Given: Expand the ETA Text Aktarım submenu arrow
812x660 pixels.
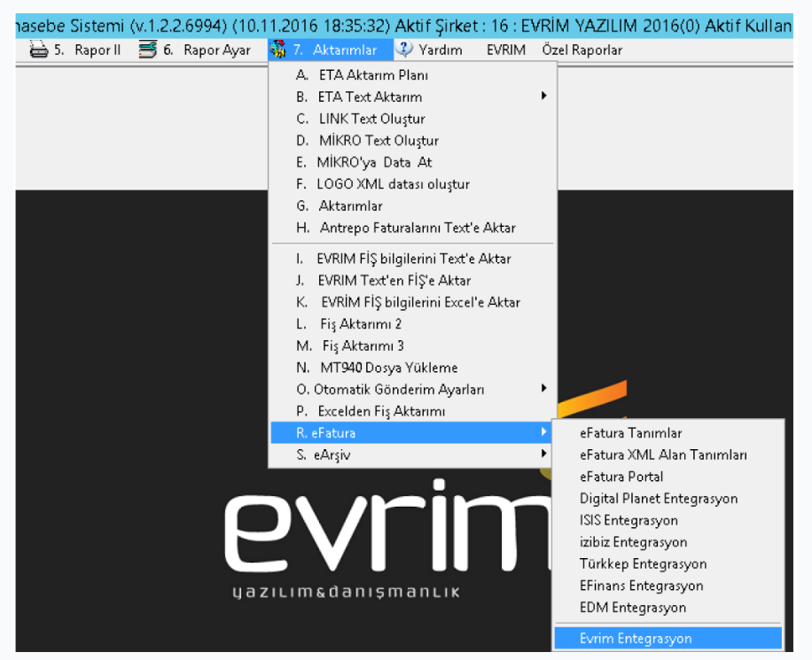Looking at the screenshot, I should pyautogui.click(x=543, y=96).
